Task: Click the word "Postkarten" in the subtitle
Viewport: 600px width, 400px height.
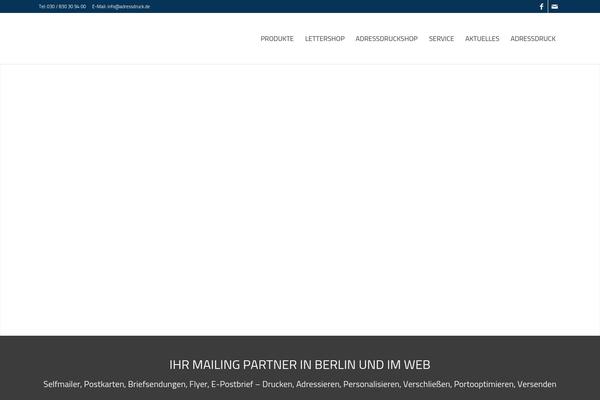Action: 104,384
